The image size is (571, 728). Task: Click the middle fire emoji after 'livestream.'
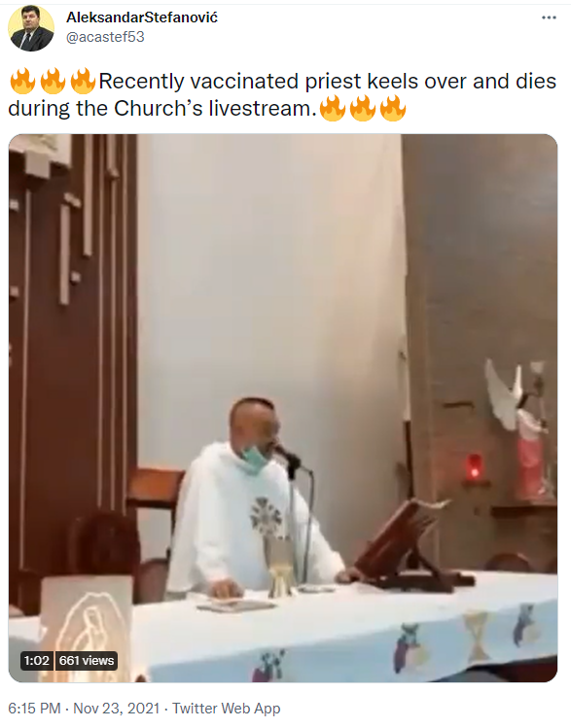[363, 108]
